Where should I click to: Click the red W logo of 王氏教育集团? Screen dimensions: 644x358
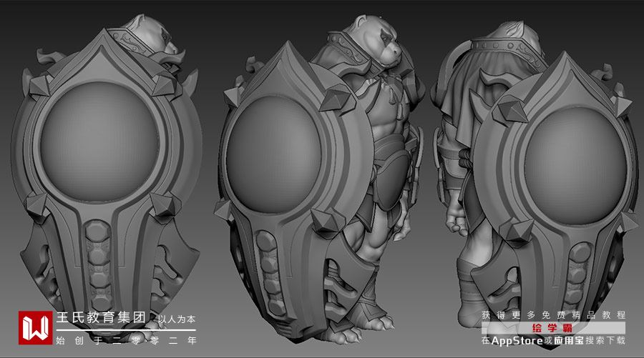coord(35,328)
